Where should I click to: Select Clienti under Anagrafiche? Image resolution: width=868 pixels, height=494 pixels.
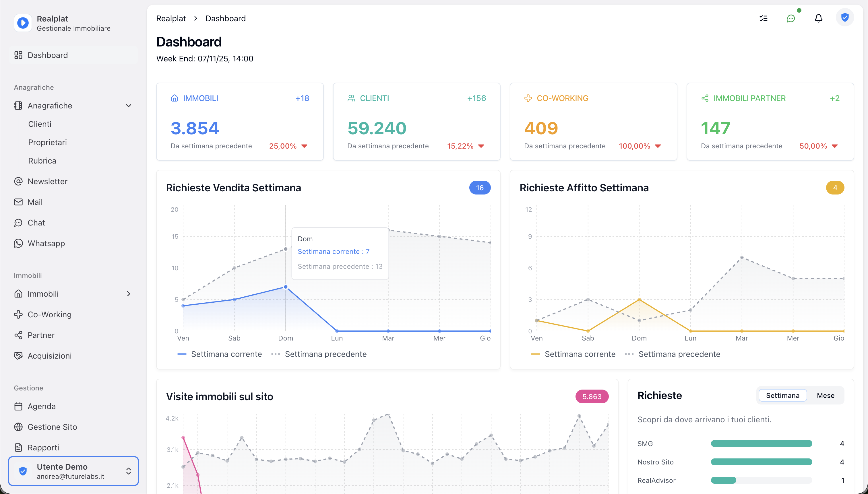pyautogui.click(x=40, y=124)
